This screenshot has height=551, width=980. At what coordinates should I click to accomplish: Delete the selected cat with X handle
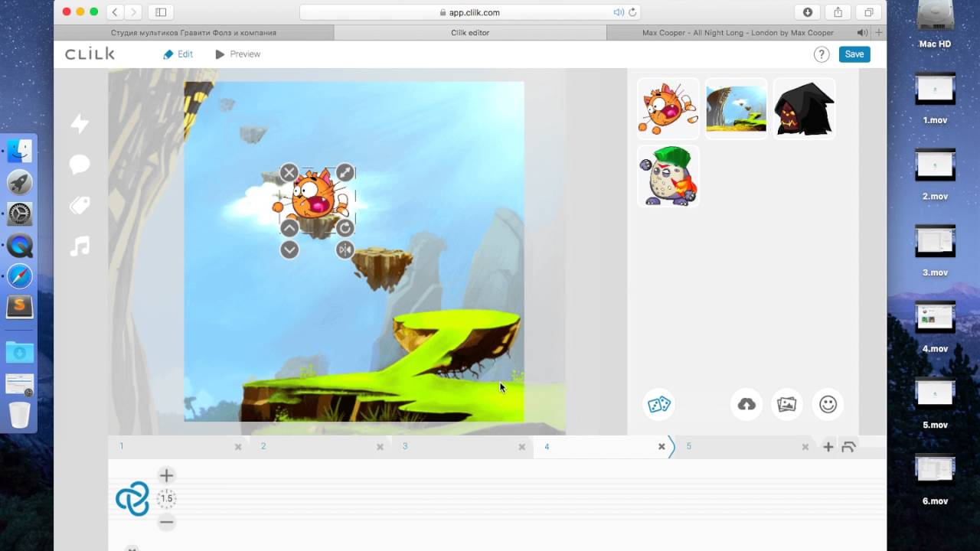[x=289, y=173]
